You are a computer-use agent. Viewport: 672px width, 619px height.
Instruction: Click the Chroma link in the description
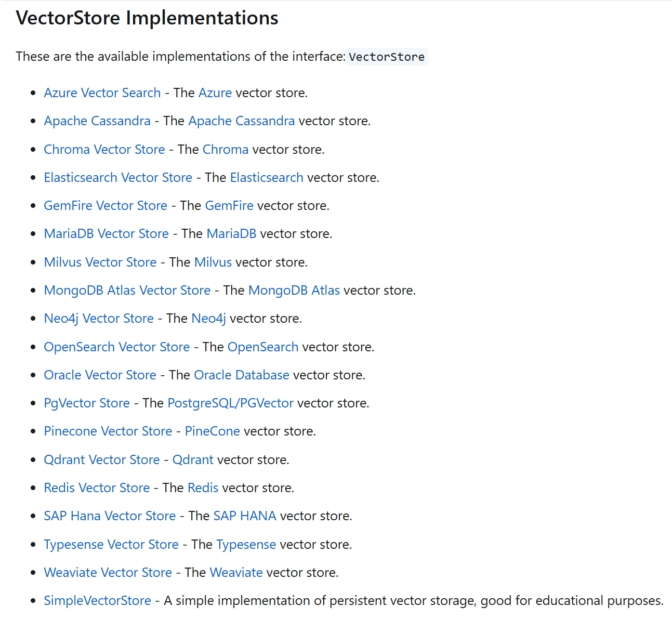(226, 150)
